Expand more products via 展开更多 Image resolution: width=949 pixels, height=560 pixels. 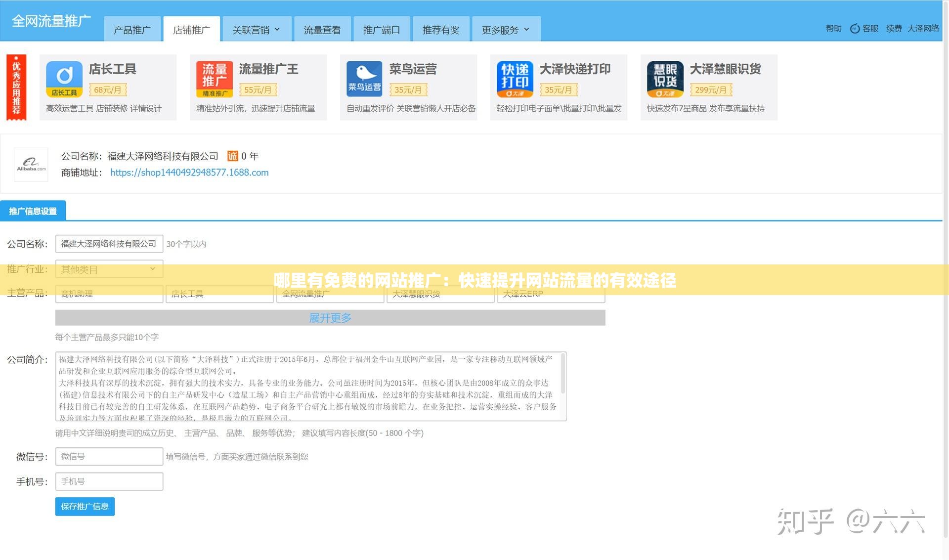330,318
